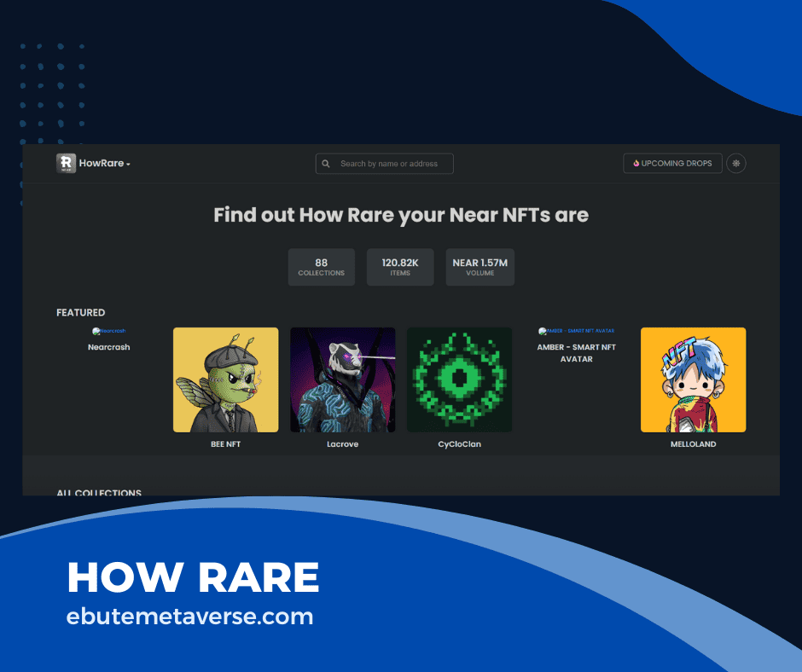Click the broken Nearcrash image icon

point(96,332)
